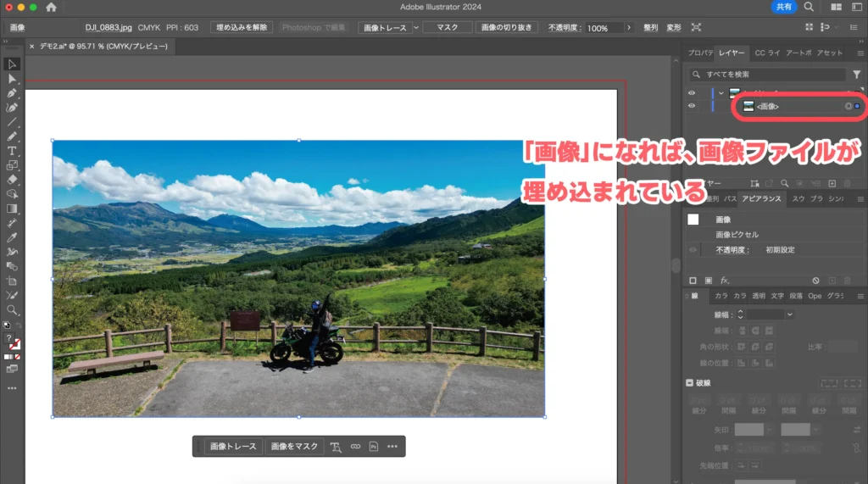868x484 pixels.
Task: Expand the 線 panel options toggle
Action: click(687, 297)
